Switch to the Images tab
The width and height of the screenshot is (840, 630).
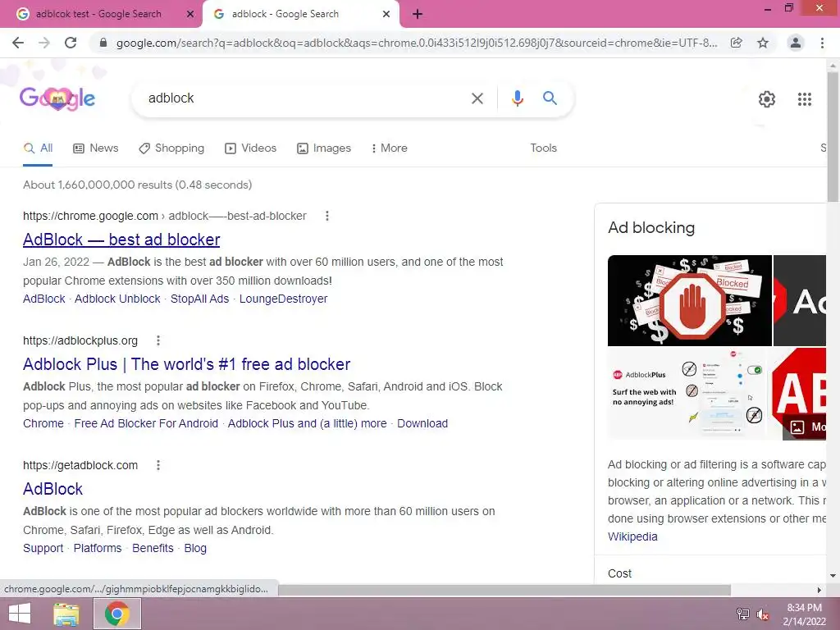[x=324, y=148]
